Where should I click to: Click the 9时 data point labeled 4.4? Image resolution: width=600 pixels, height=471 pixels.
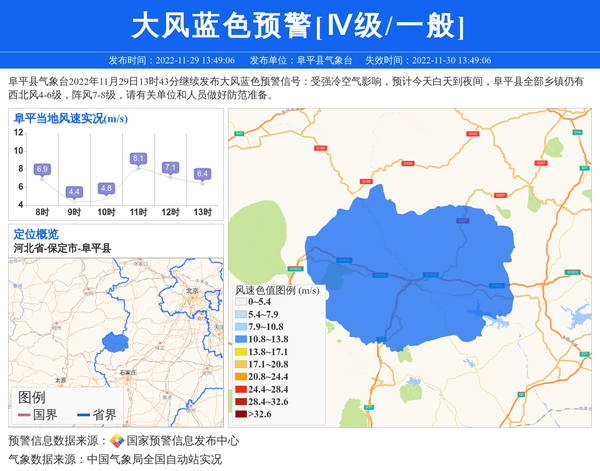[74, 192]
